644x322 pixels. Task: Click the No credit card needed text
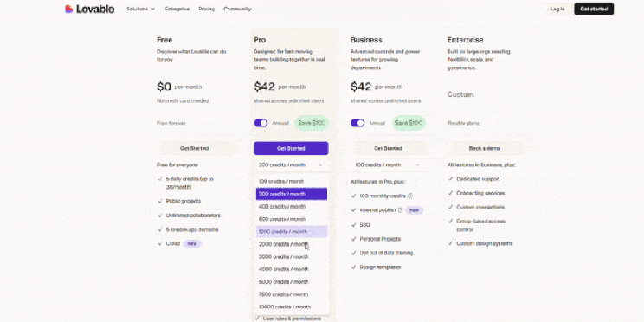tap(183, 100)
